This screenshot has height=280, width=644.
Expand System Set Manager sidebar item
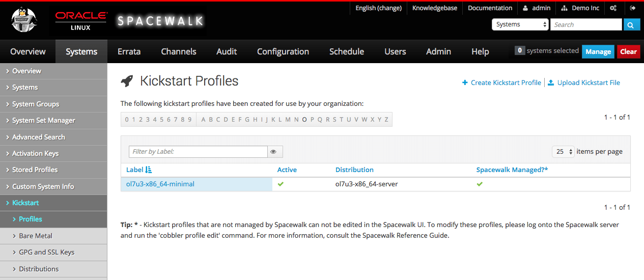coord(53,121)
